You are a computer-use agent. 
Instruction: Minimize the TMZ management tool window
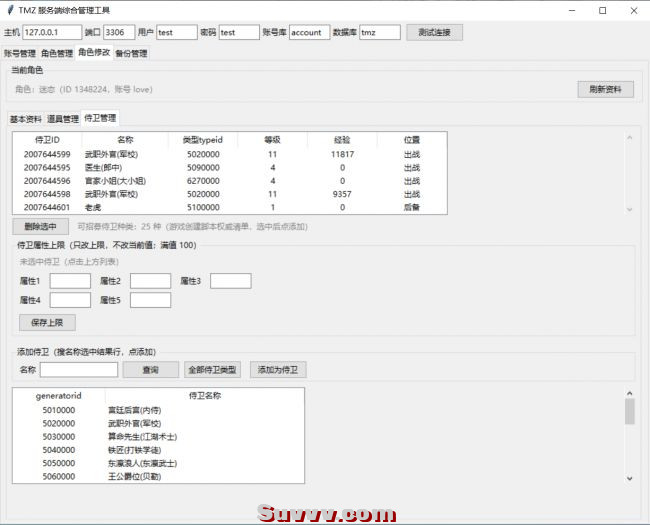(572, 10)
